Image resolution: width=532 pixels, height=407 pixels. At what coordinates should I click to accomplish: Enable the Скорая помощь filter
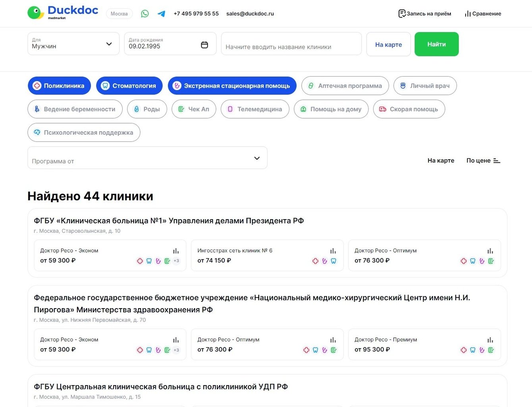coord(409,109)
